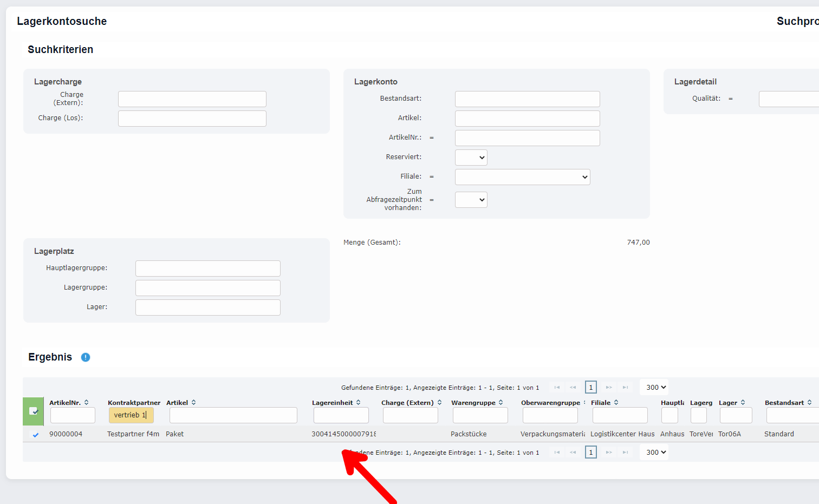Sort results by Lagereinheit column

click(359, 402)
